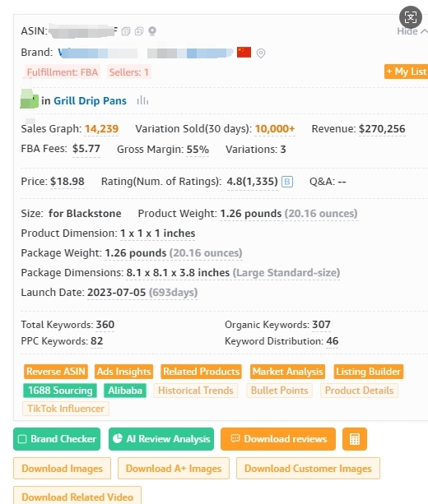
Task: Click Price value $18.98
Action: tap(67, 182)
